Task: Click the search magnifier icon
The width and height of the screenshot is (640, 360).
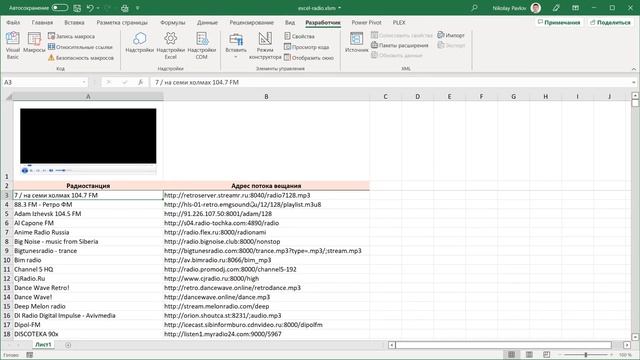Action: (474, 8)
